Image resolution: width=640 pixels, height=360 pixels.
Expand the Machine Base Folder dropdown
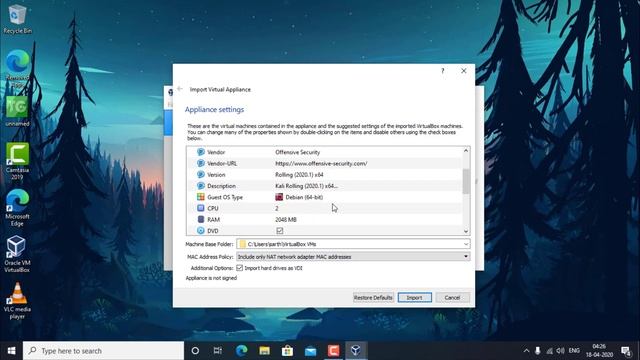coord(466,244)
